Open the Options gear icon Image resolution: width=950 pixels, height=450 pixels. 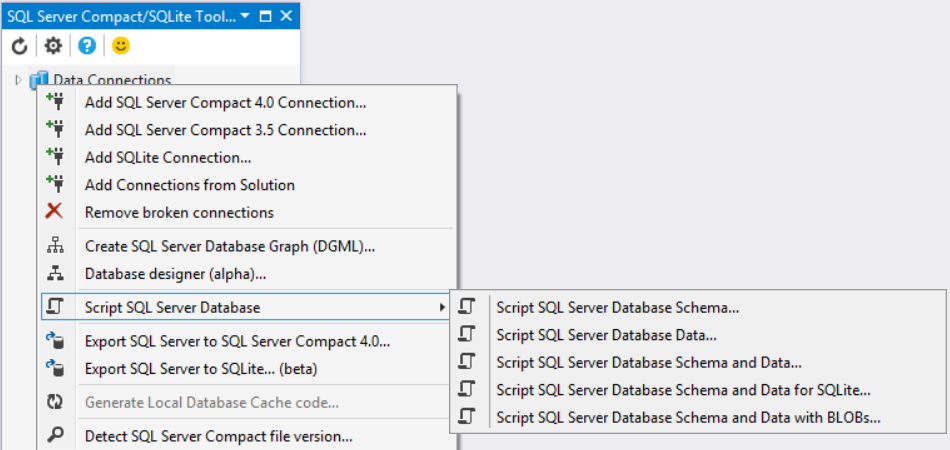[53, 46]
